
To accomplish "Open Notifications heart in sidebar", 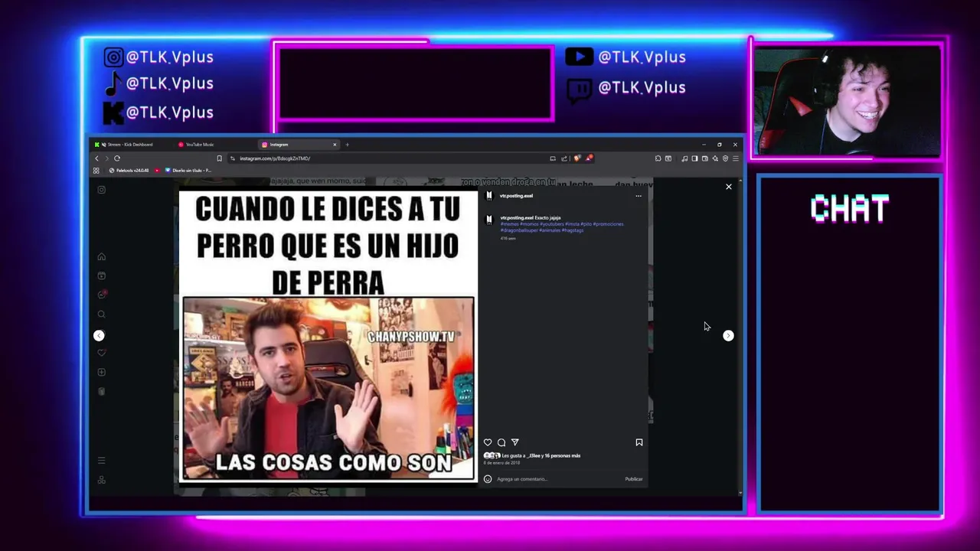I will tap(101, 353).
